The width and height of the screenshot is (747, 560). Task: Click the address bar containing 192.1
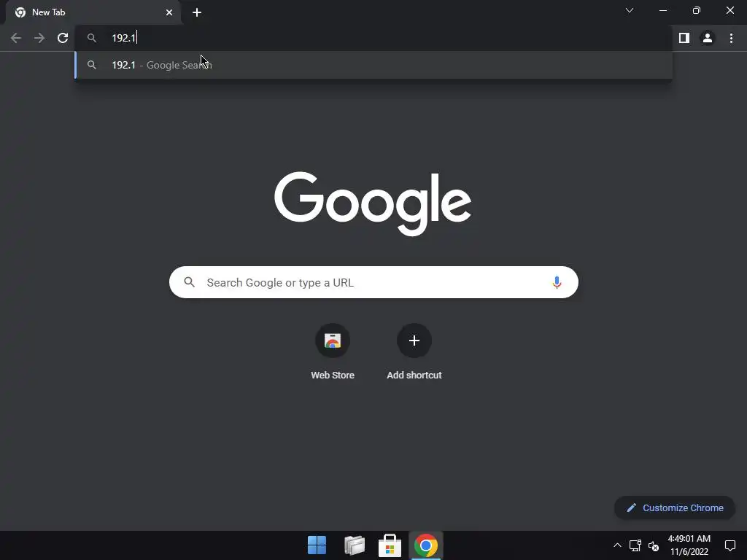coord(373,38)
